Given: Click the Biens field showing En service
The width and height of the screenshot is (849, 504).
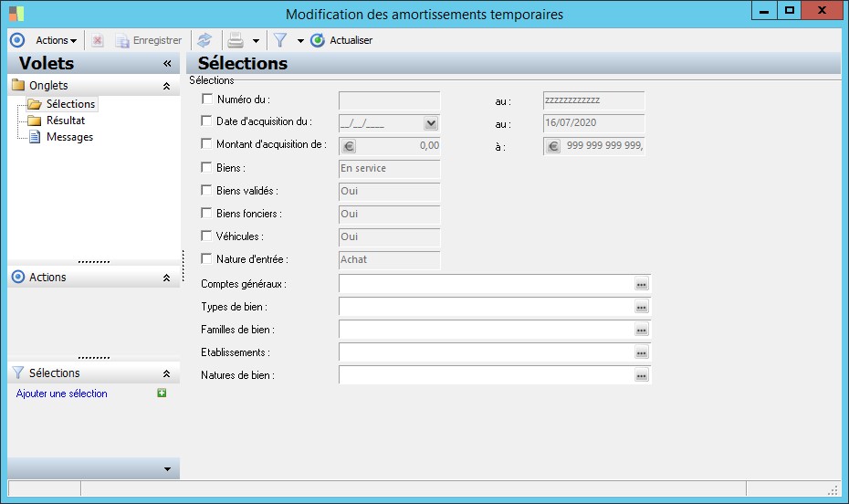Looking at the screenshot, I should point(389,169).
